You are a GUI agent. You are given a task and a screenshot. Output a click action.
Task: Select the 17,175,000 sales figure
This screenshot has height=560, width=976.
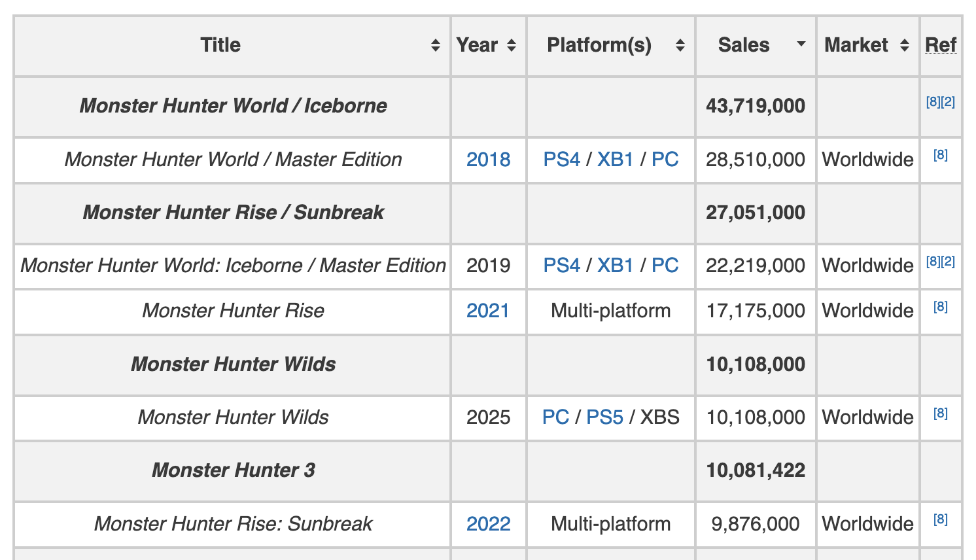click(756, 311)
